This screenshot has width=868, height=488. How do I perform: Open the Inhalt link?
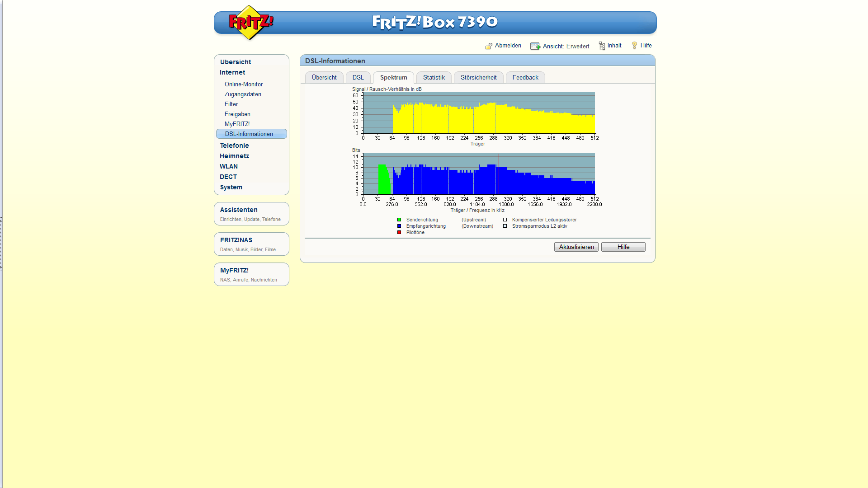tap(614, 46)
